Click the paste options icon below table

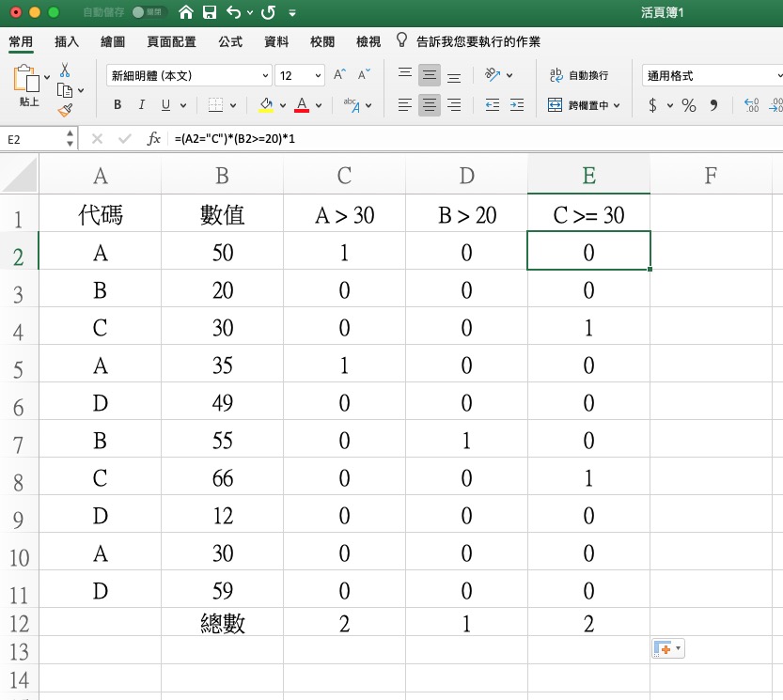tap(667, 648)
